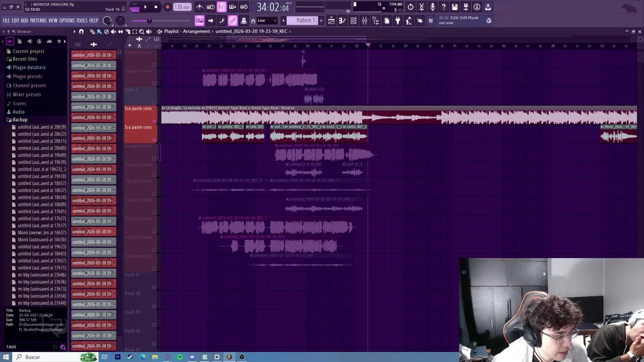Expand the Plugin database browser folder
Image resolution: width=644 pixels, height=362 pixels.
[x=29, y=67]
